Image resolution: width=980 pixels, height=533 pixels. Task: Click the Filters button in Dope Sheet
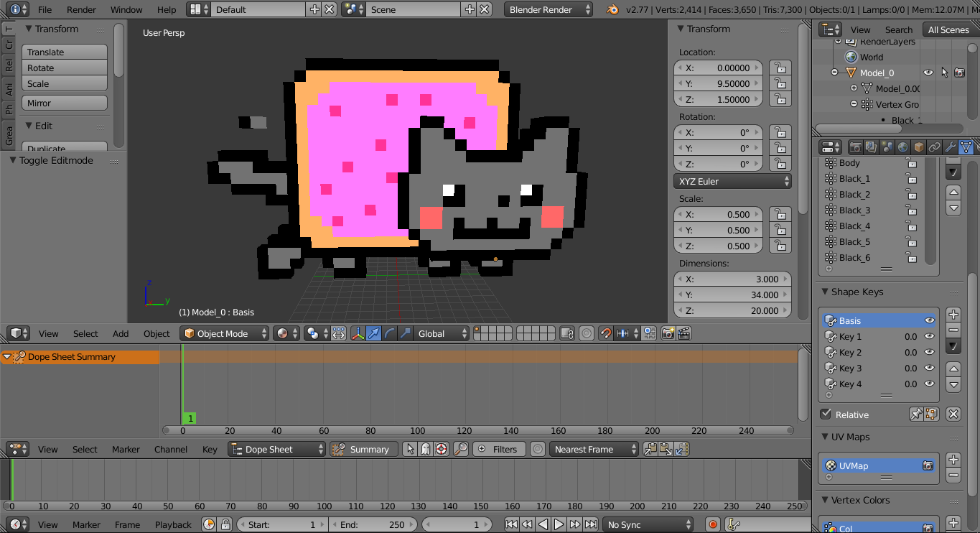coord(498,449)
